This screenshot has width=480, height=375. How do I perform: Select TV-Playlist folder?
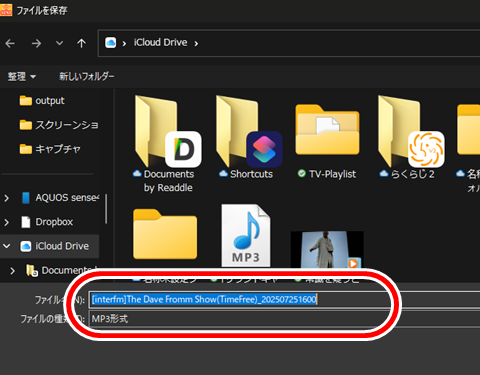pyautogui.click(x=327, y=142)
